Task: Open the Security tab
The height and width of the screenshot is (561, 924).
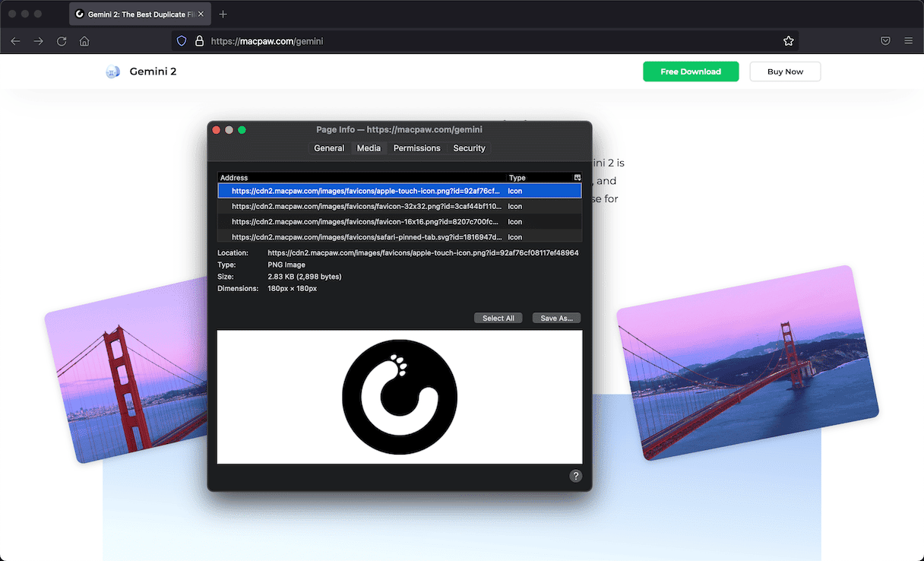Action: (469, 148)
